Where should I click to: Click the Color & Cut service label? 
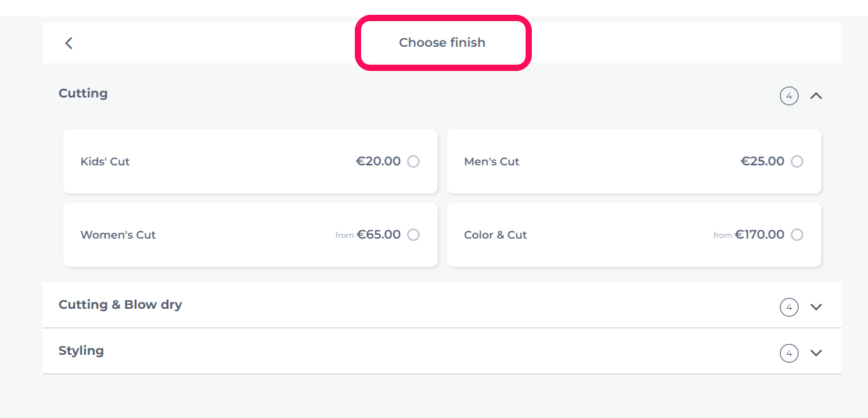pyautogui.click(x=495, y=235)
